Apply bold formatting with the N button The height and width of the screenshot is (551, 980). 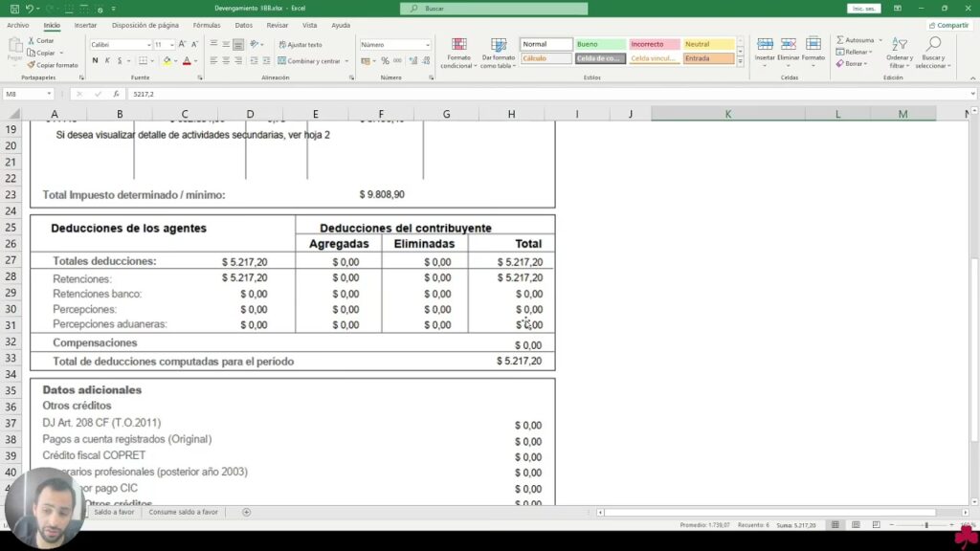95,60
